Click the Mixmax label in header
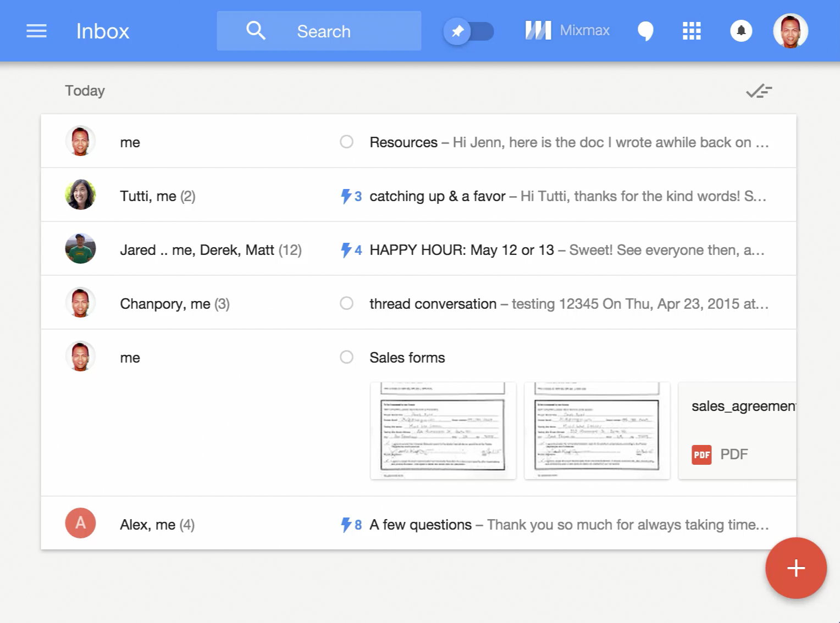Screen dimensions: 840x623 (585, 30)
